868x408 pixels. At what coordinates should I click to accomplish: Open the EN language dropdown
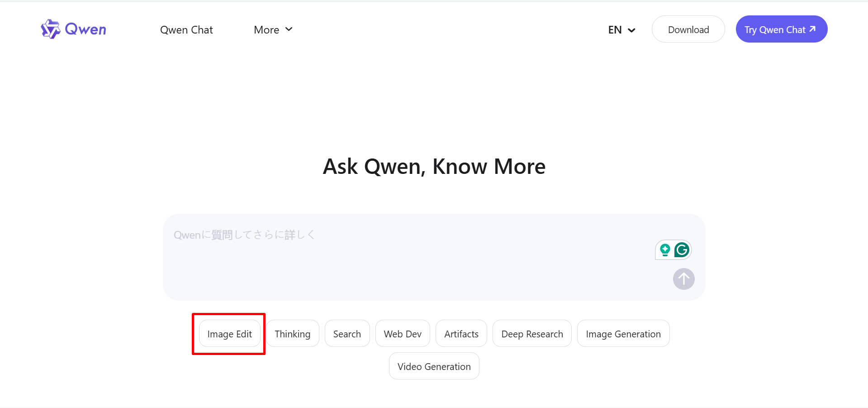click(x=622, y=30)
